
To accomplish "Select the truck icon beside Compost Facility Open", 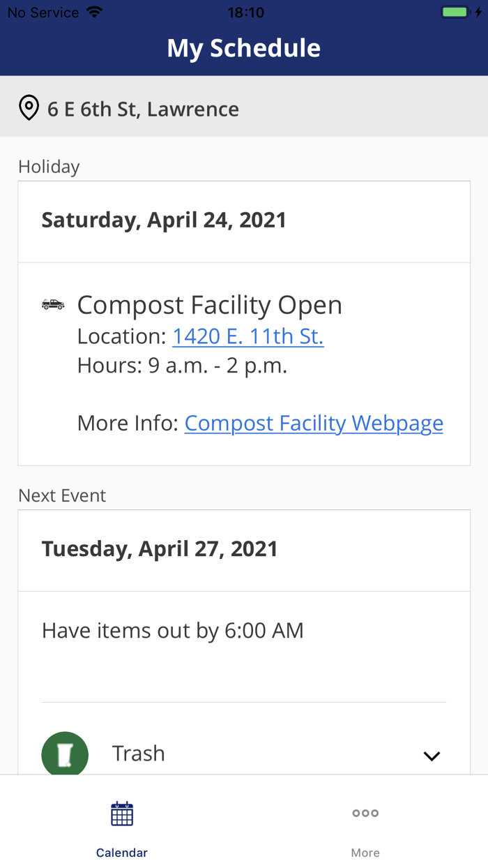I will [x=54, y=303].
